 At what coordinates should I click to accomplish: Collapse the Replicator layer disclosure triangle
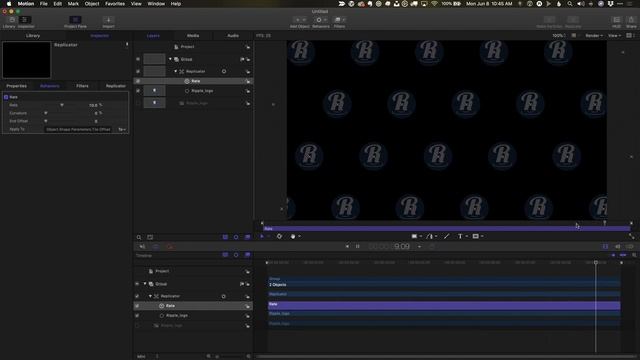[x=176, y=71]
